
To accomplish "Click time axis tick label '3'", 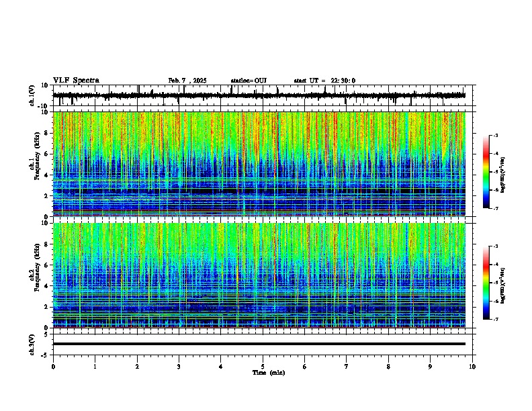I will point(179,367).
